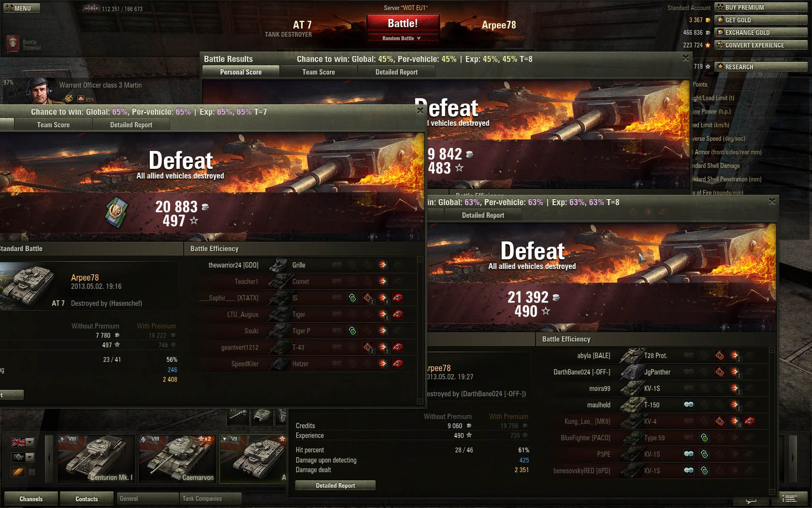Click the T28 Prot. tank icon in Battle Efficiency
This screenshot has height=508, width=812.
[x=631, y=356]
